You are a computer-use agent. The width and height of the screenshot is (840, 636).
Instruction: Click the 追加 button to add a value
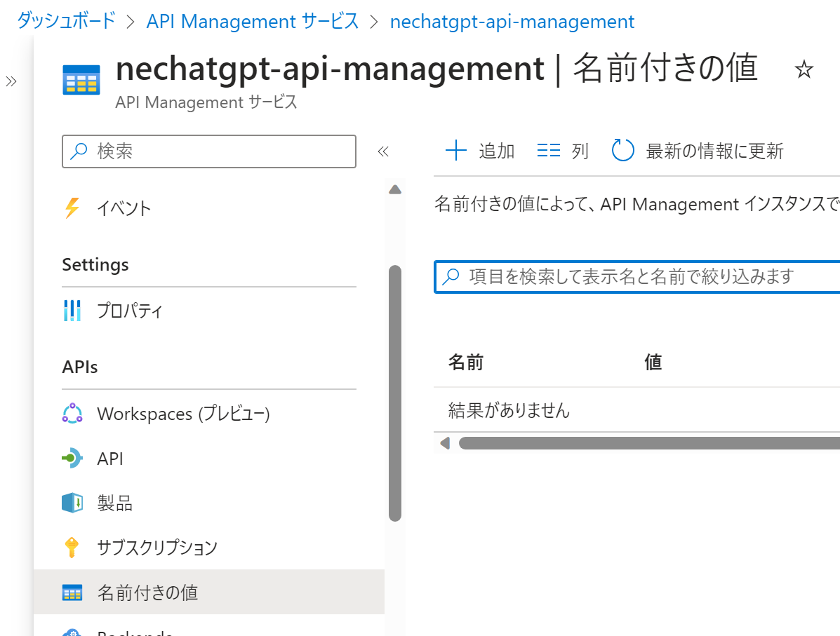pyautogui.click(x=481, y=151)
